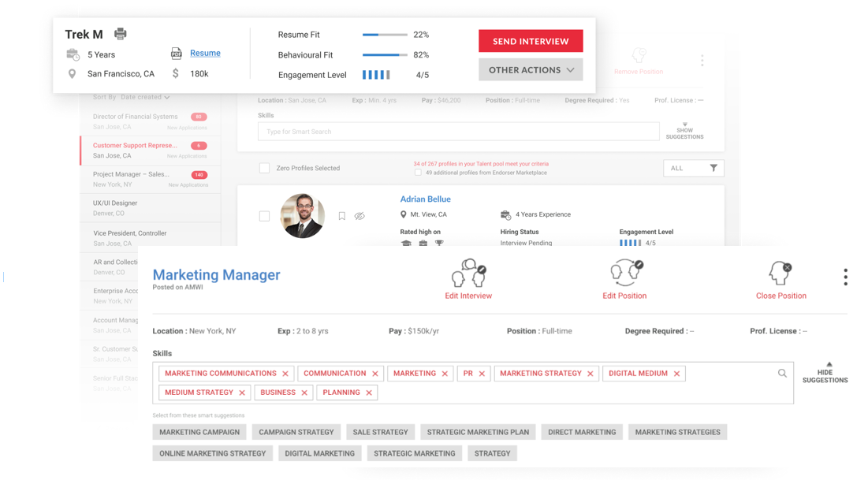The height and width of the screenshot is (480, 868).
Task: Click the print icon next to Trek M
Action: [120, 33]
